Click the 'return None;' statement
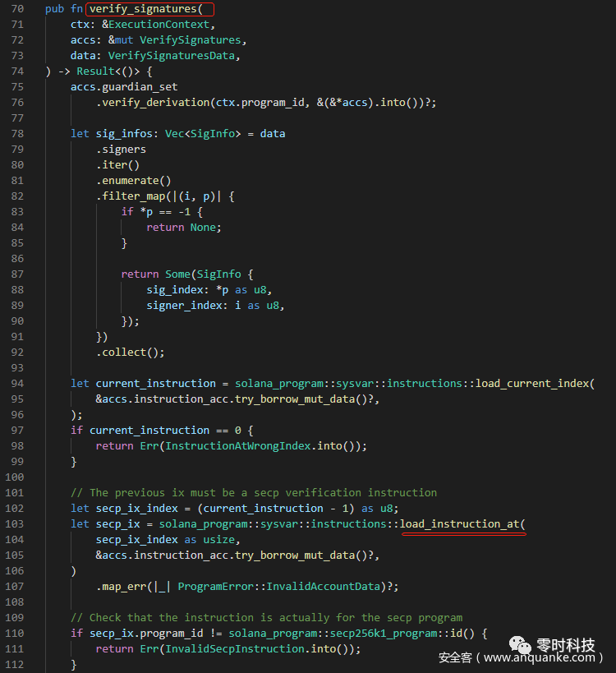This screenshot has height=673, width=616. [184, 228]
